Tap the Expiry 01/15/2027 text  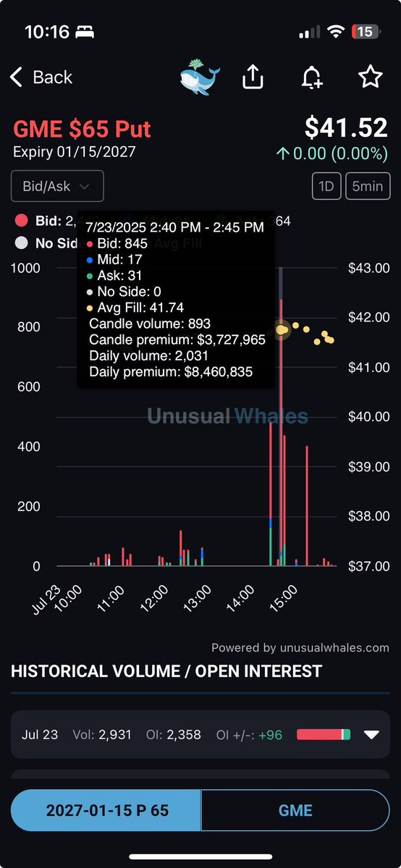point(75,152)
